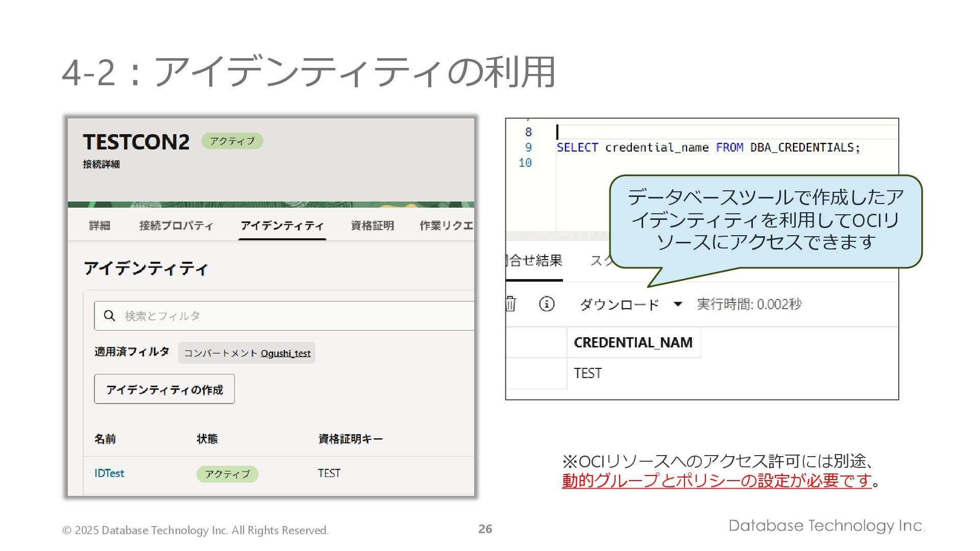Click the search magnifier icon
980x551 pixels.
pyautogui.click(x=109, y=316)
